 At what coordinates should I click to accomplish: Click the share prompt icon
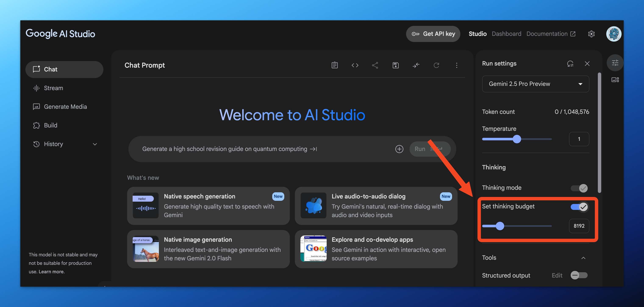pos(375,65)
